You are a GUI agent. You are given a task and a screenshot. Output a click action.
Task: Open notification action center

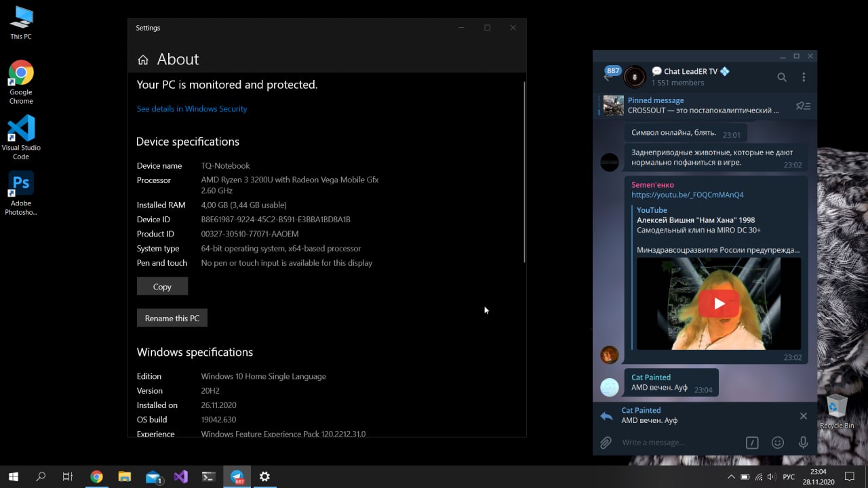[850, 476]
